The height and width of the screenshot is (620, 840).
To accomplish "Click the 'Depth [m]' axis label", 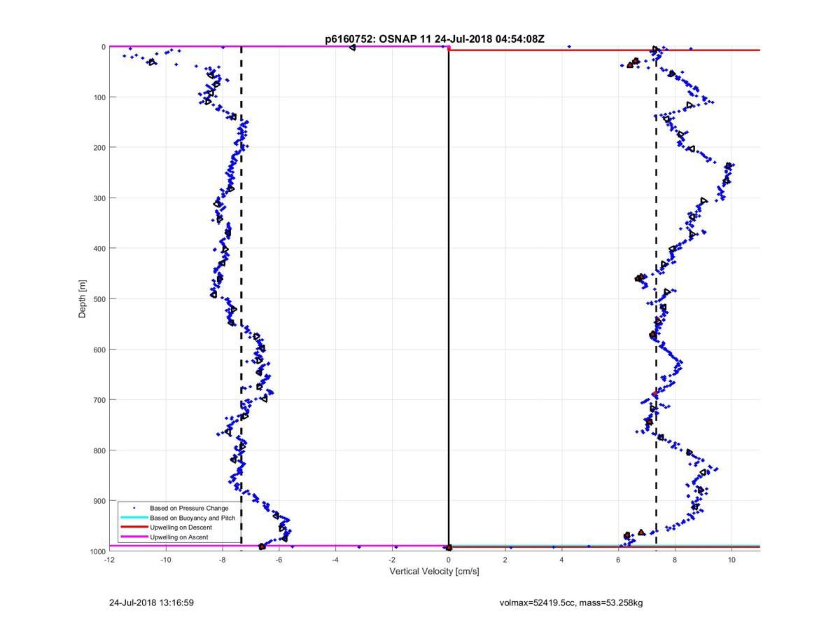I will click(83, 299).
